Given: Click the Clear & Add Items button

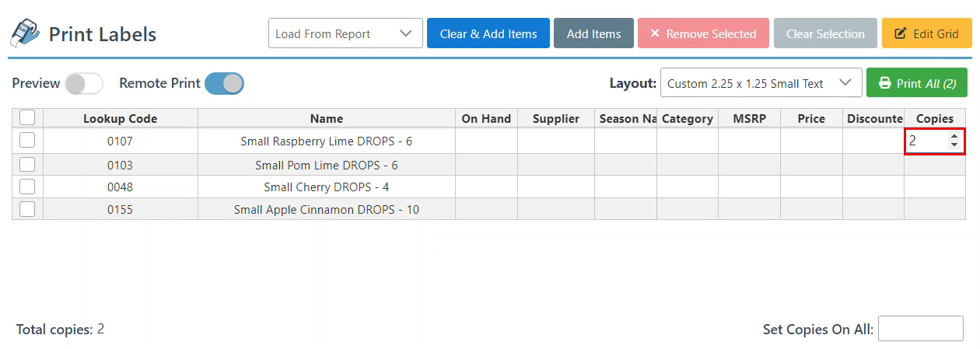Looking at the screenshot, I should point(488,33).
